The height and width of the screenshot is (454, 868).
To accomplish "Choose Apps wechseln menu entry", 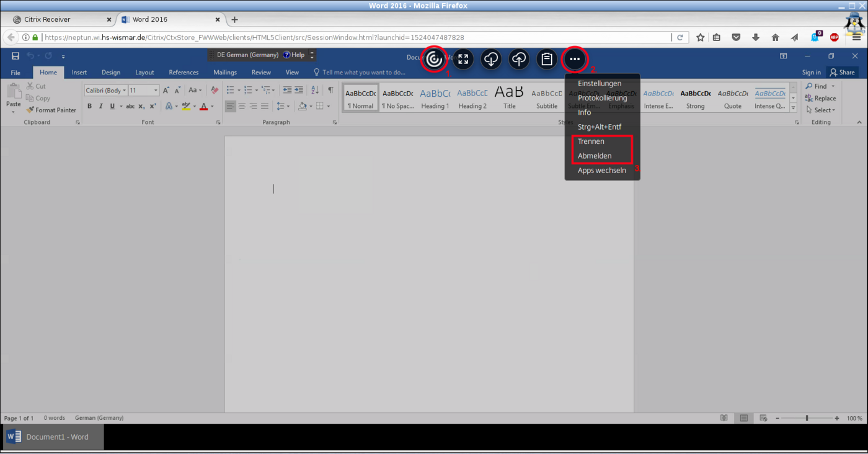I will tap(602, 170).
